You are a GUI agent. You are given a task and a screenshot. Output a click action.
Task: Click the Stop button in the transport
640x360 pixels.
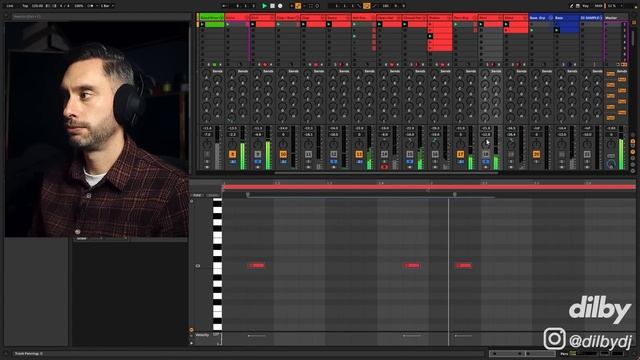pyautogui.click(x=272, y=6)
